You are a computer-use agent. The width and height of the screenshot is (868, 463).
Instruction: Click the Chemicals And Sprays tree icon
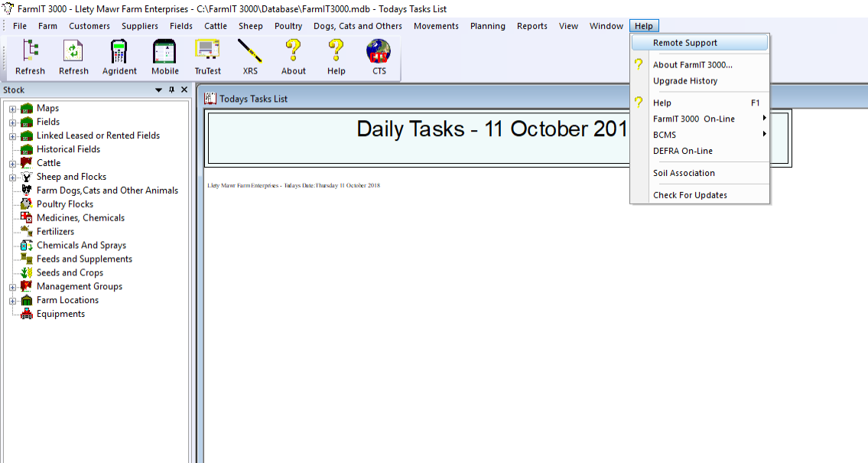click(x=27, y=246)
